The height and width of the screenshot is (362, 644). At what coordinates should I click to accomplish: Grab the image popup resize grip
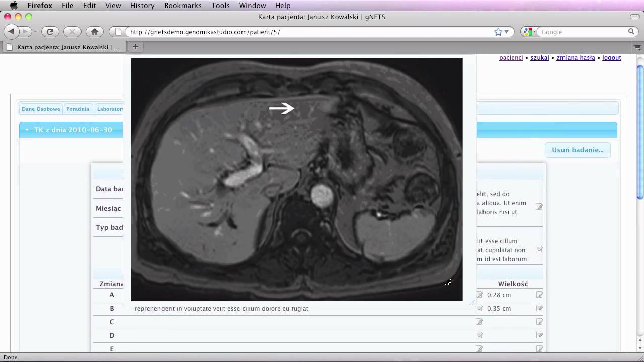pos(472,302)
